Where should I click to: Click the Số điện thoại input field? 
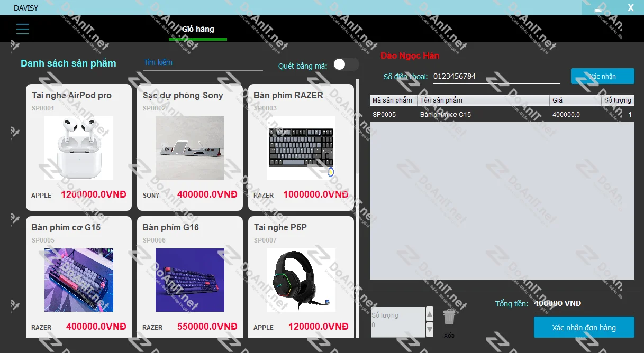pos(496,76)
